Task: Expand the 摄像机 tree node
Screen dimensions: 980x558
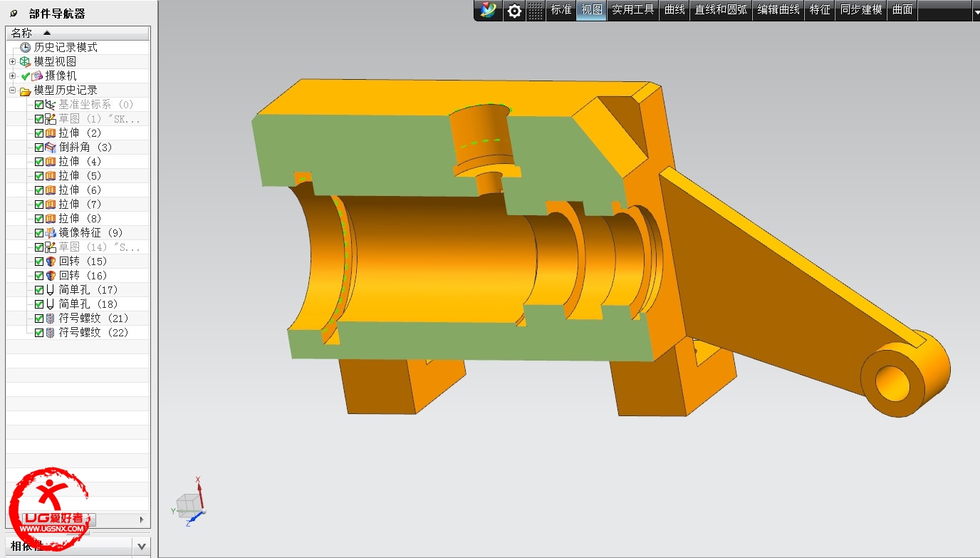Action: pyautogui.click(x=12, y=76)
